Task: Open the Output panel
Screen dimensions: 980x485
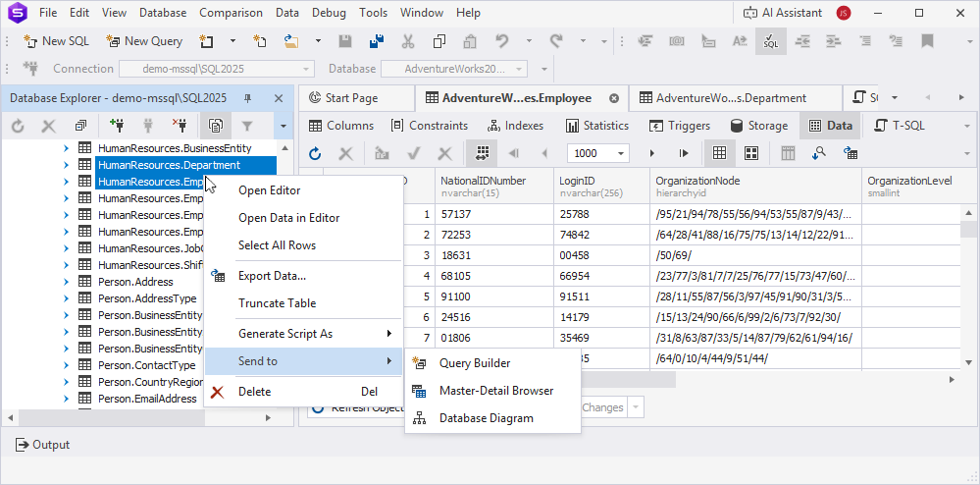Action: [42, 445]
